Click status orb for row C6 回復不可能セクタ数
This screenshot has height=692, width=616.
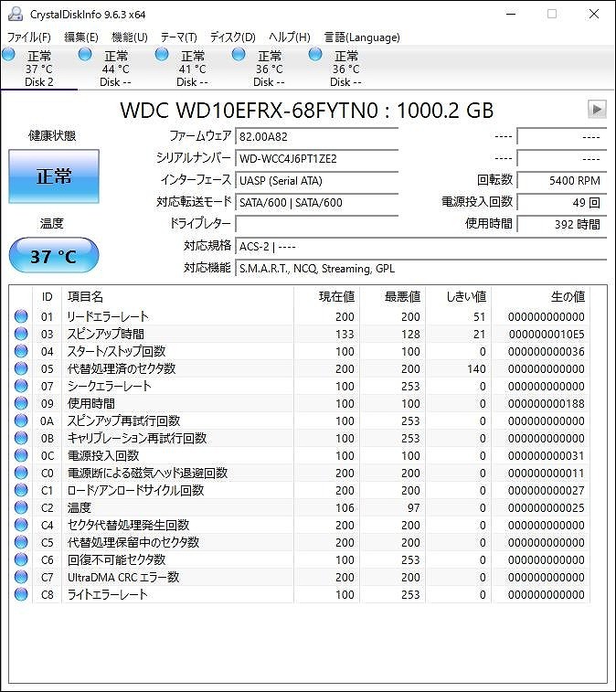point(21,559)
